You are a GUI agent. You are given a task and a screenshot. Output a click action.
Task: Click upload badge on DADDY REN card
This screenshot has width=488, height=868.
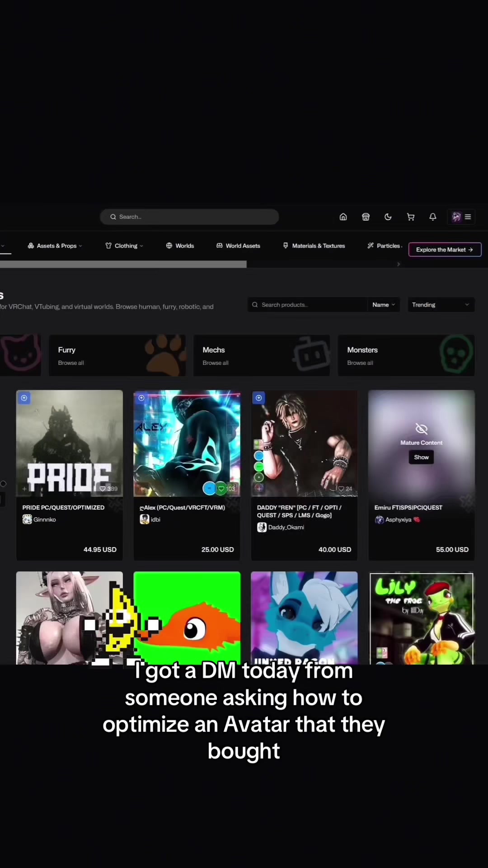pos(258,398)
